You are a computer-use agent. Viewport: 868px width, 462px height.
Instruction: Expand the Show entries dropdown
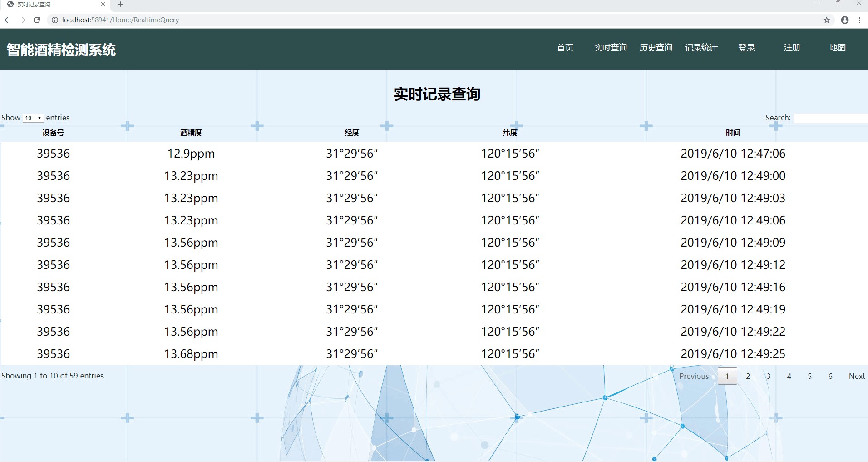click(33, 118)
